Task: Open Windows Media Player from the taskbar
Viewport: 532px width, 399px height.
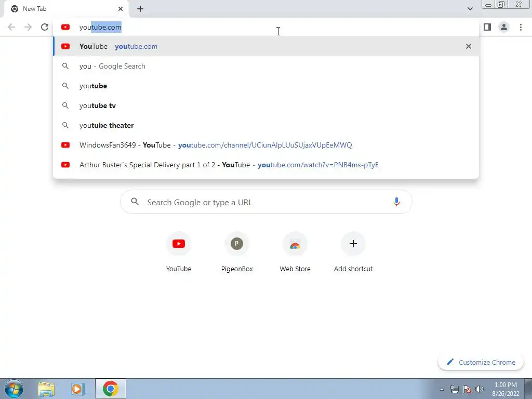Action: tap(78, 389)
